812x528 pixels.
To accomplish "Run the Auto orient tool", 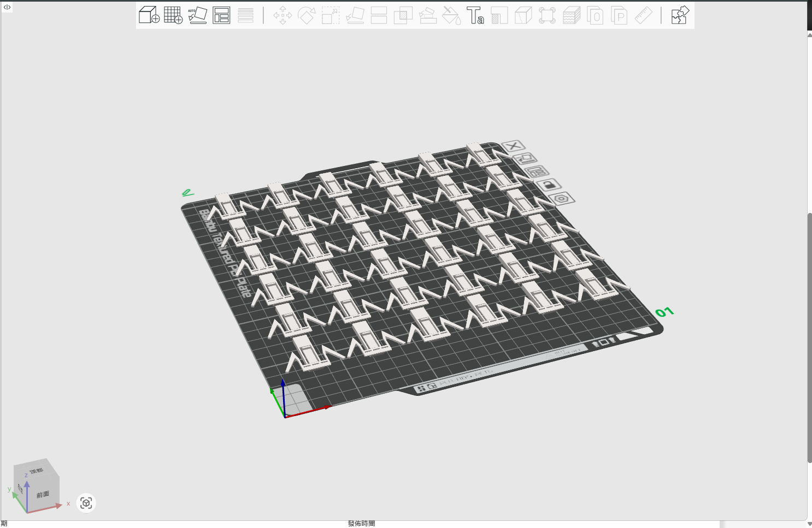I will click(197, 15).
